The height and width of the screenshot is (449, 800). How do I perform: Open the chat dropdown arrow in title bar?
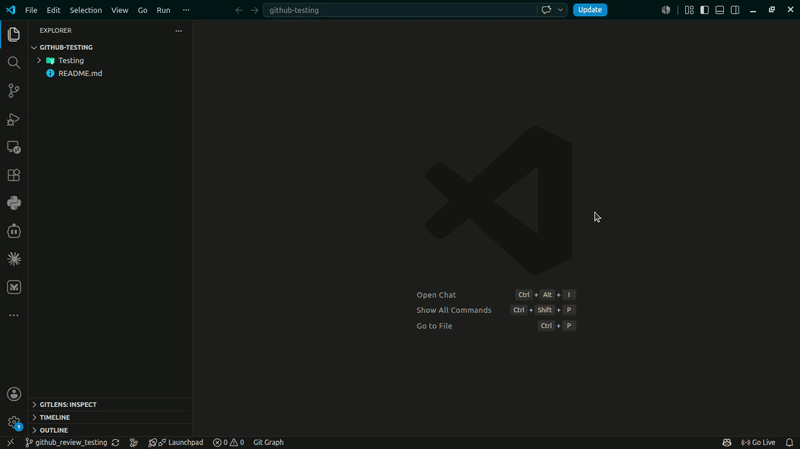560,10
